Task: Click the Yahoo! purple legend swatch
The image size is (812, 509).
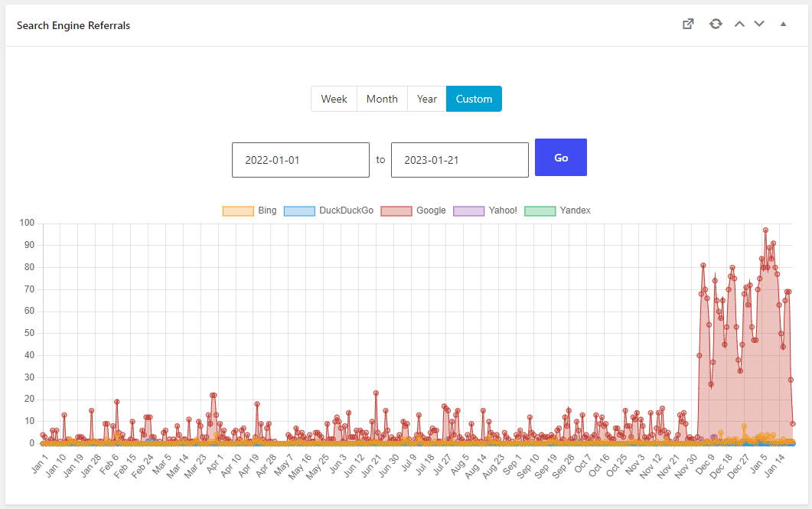Action: (x=469, y=210)
